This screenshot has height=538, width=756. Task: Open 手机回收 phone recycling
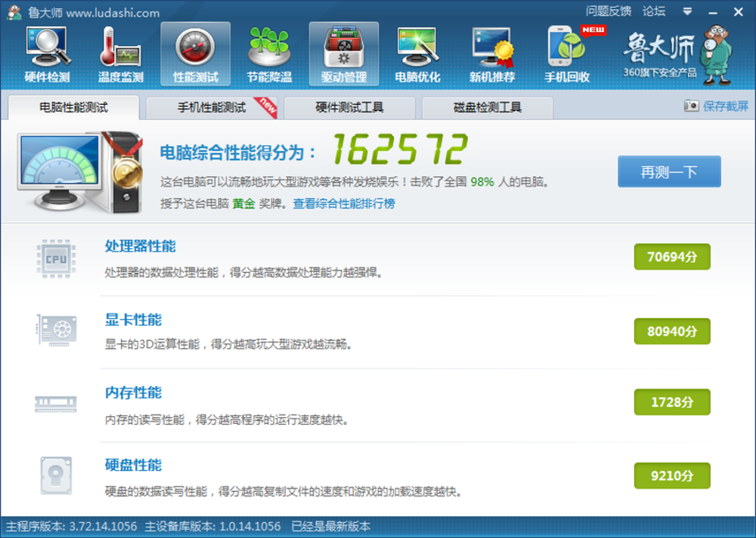pos(567,54)
